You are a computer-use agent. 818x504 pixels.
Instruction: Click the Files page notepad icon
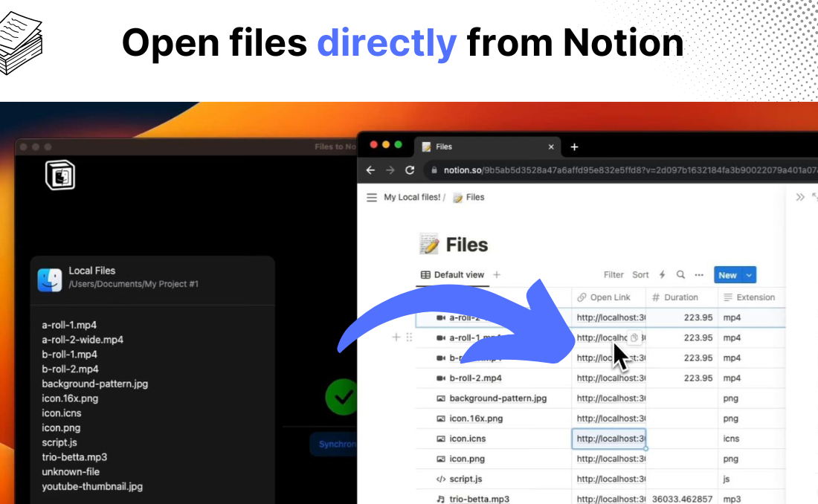[429, 244]
